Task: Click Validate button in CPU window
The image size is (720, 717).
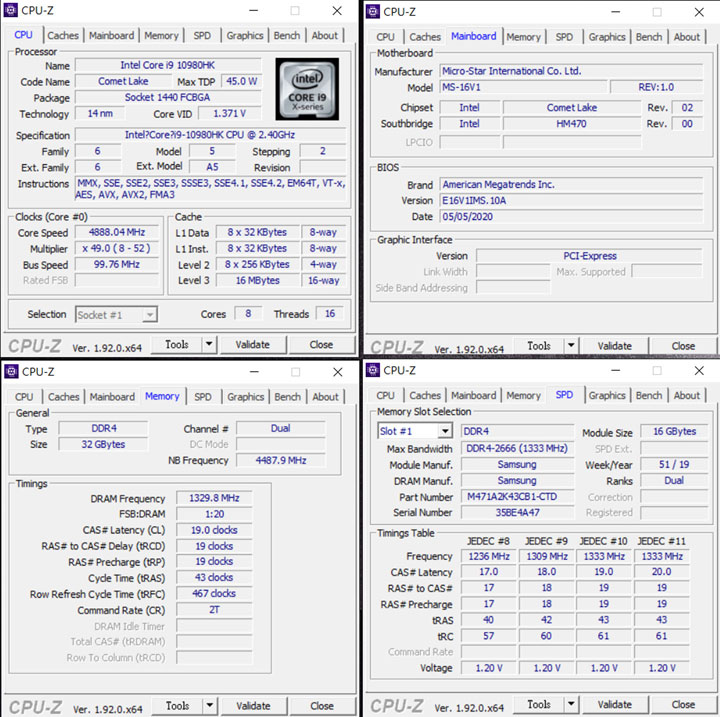Action: click(253, 344)
